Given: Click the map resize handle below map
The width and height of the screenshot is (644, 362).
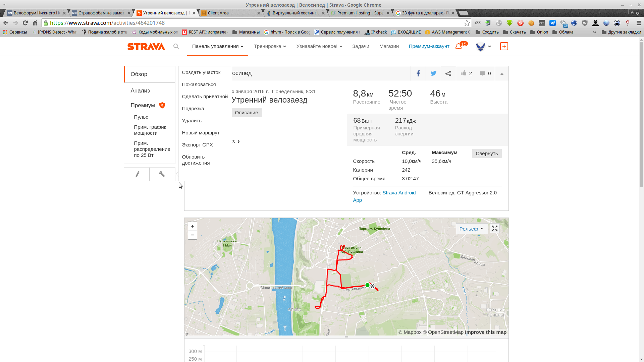Looking at the screenshot, I should point(346,337).
